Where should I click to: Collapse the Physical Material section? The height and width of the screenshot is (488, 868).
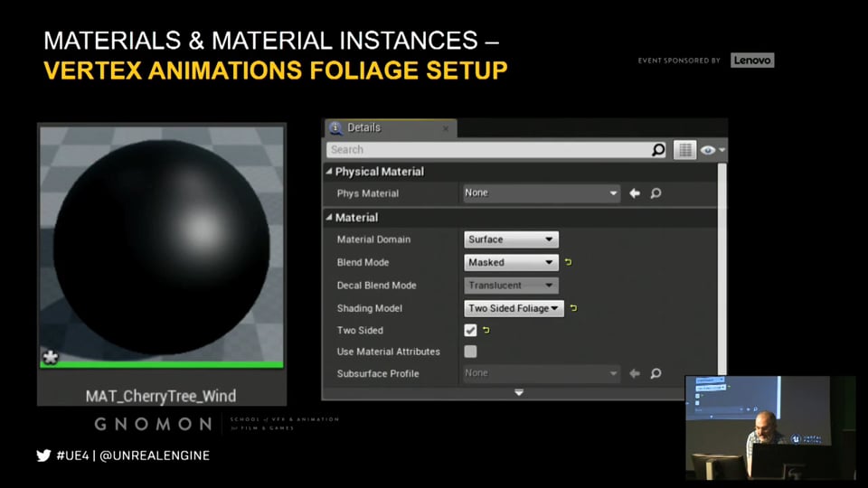[329, 172]
